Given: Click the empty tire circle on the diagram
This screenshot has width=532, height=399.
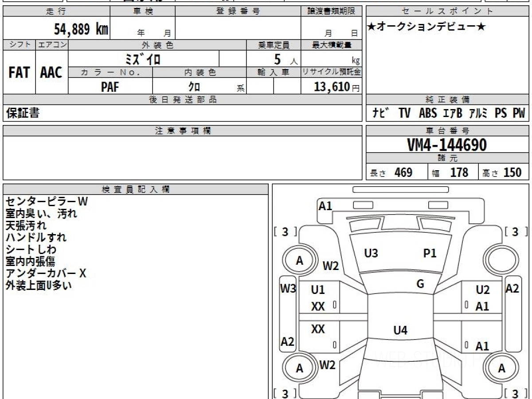Looking at the screenshot, I should click(501, 261).
